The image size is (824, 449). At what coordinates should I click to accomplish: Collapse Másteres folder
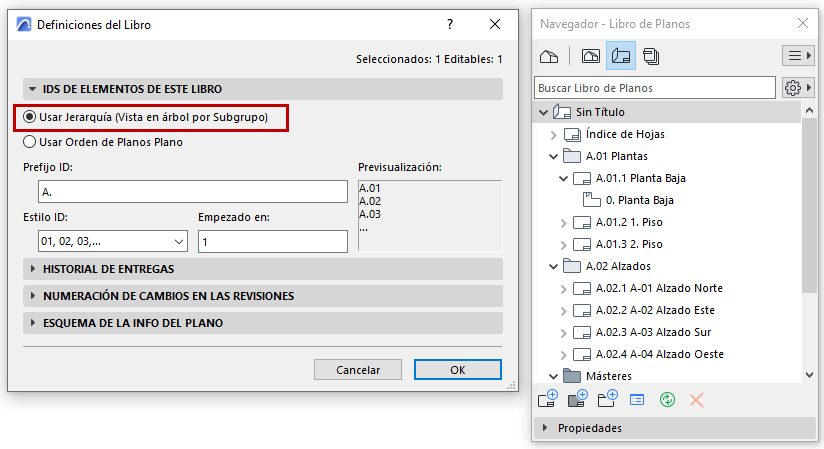tap(553, 376)
